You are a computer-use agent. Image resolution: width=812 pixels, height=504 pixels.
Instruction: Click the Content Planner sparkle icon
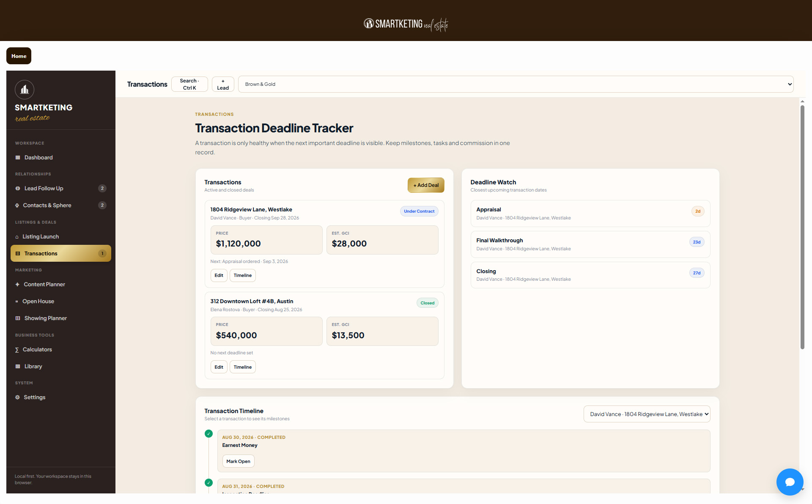(x=17, y=285)
